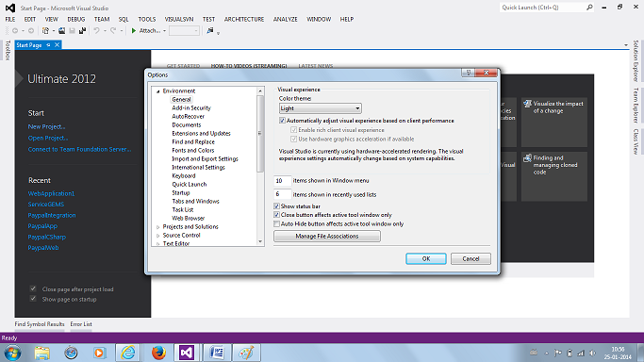The image size is (644, 362).
Task: Click the green Start debugging arrow
Action: click(x=134, y=31)
